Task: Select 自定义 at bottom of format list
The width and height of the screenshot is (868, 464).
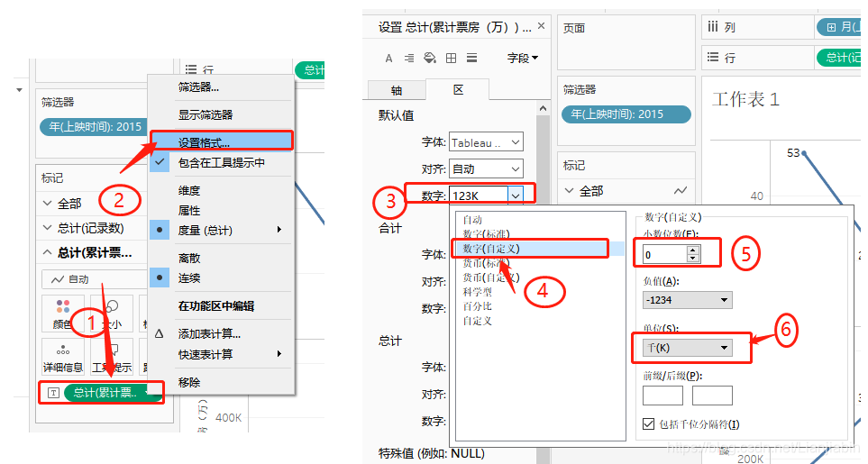Action: click(477, 320)
